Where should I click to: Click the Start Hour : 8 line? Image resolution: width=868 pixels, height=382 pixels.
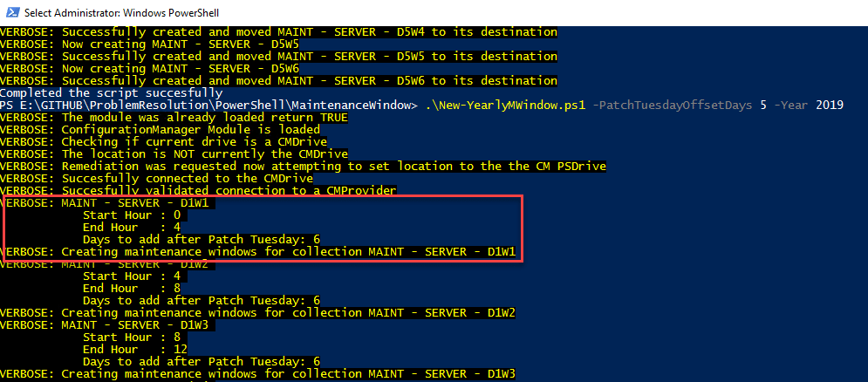132,338
